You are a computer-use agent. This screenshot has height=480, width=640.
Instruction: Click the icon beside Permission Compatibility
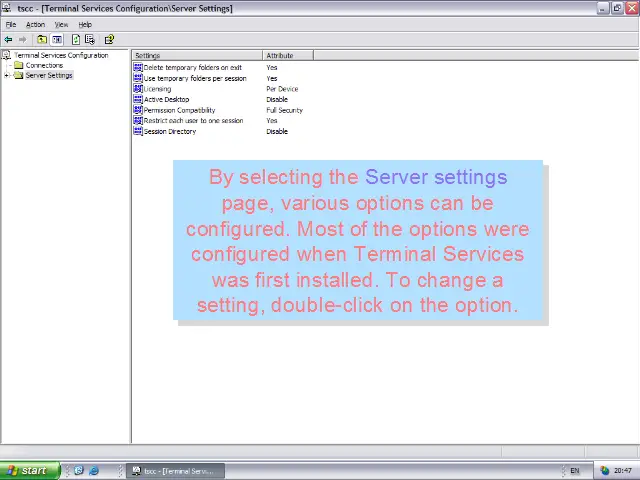click(138, 110)
